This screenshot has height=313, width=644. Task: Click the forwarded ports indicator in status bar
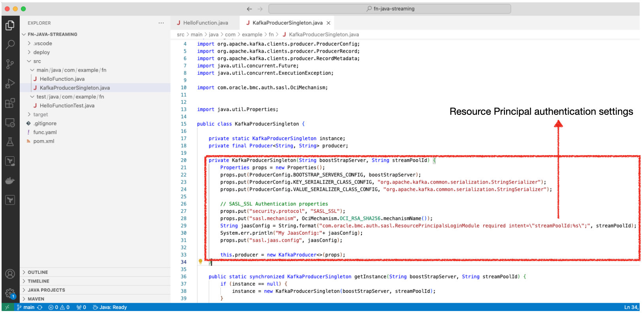pyautogui.click(x=81, y=307)
